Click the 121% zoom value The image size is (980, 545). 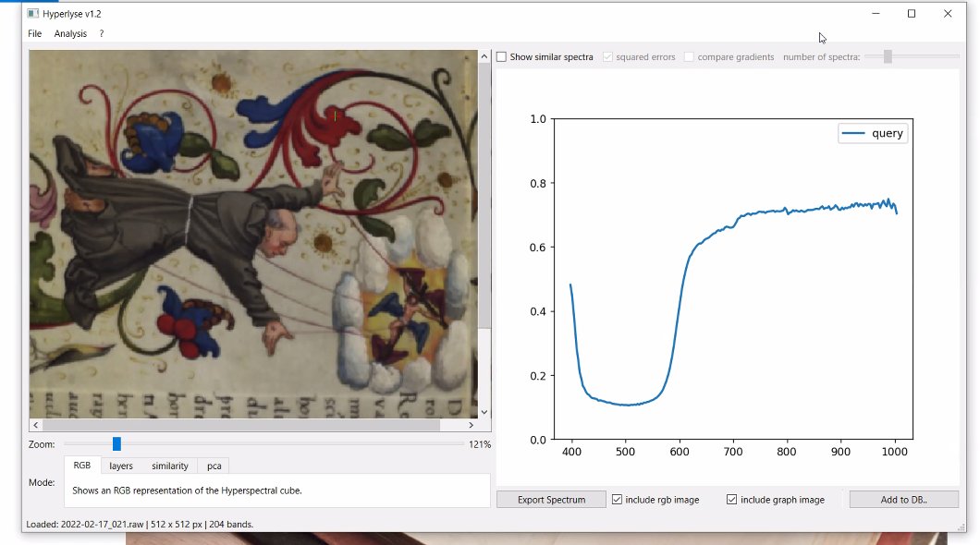tap(480, 444)
